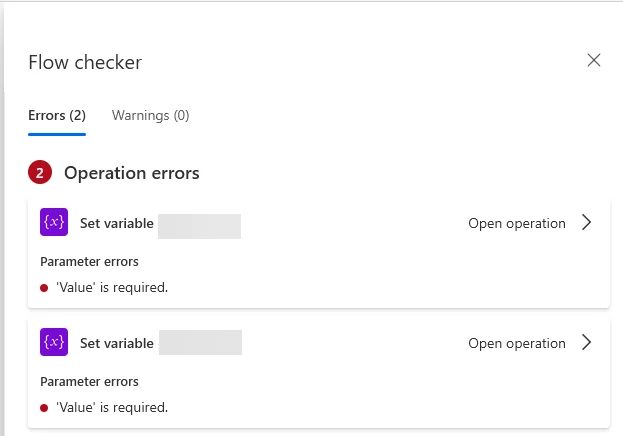The width and height of the screenshot is (623, 436).
Task: Click the red error count badge
Action: [40, 173]
